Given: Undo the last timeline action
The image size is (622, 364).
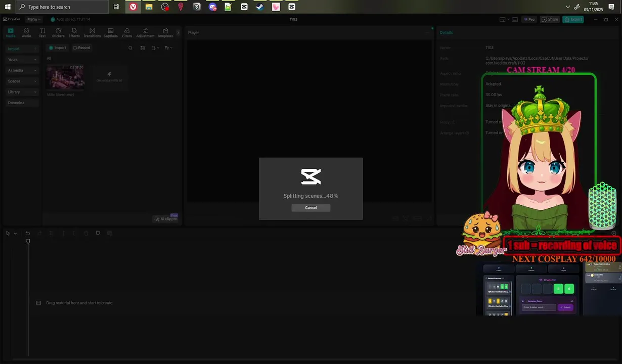Looking at the screenshot, I should 28,233.
